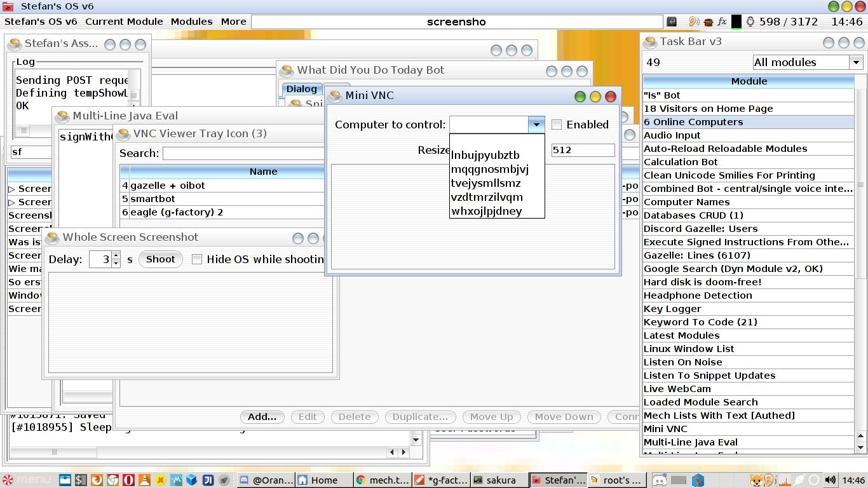The height and width of the screenshot is (488, 868).
Task: Click the fx function icon
Action: [722, 22]
